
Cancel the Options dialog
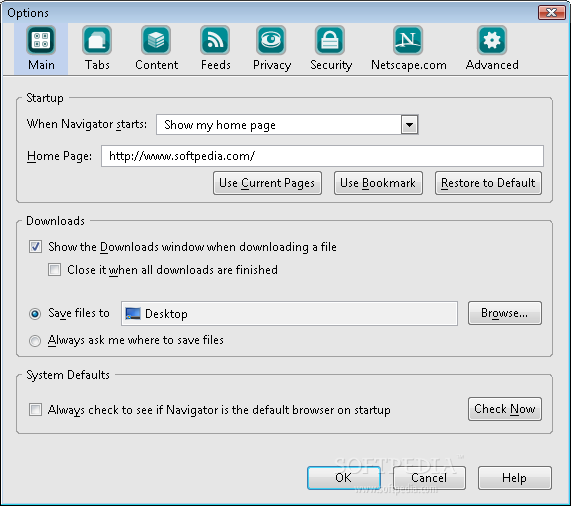429,478
